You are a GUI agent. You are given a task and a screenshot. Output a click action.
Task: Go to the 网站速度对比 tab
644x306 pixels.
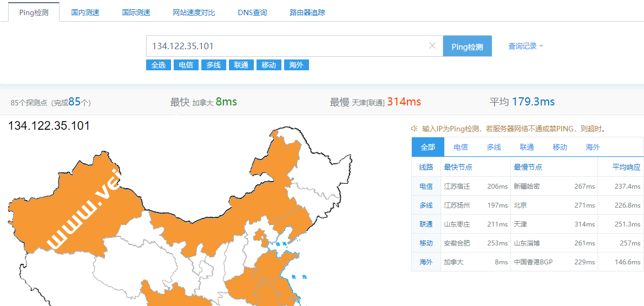coord(194,12)
